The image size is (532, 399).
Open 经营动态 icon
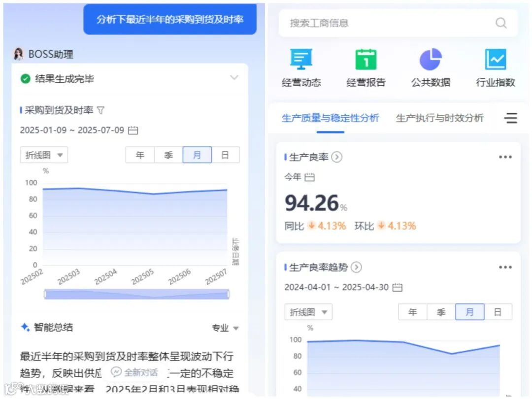coord(301,59)
